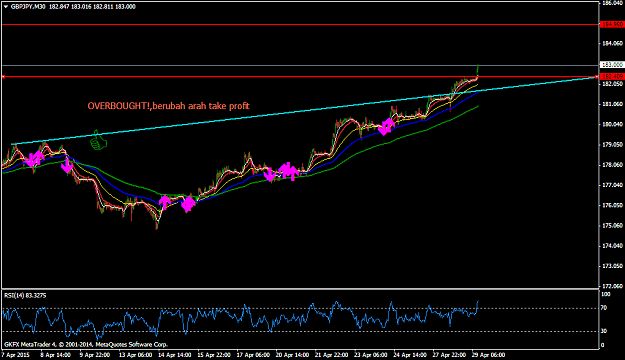This screenshot has height=360, width=625.
Task: Click the green thumbs-up icon on the chart
Action: point(98,140)
